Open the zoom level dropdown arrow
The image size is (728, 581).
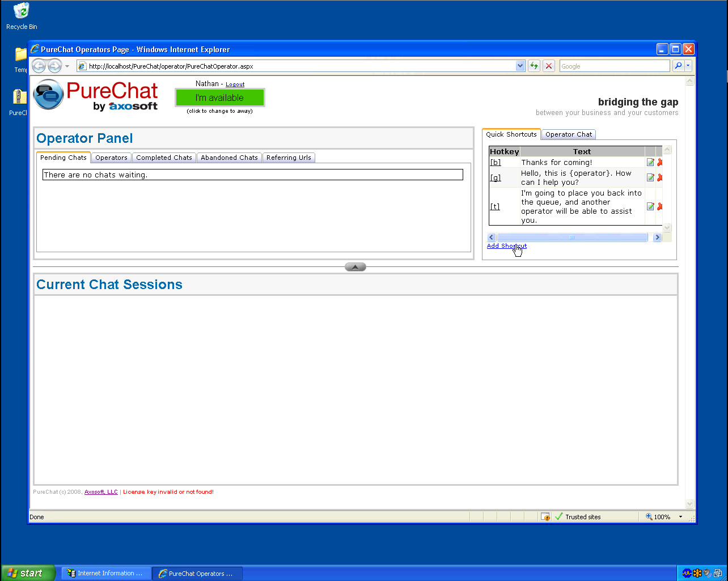point(680,517)
